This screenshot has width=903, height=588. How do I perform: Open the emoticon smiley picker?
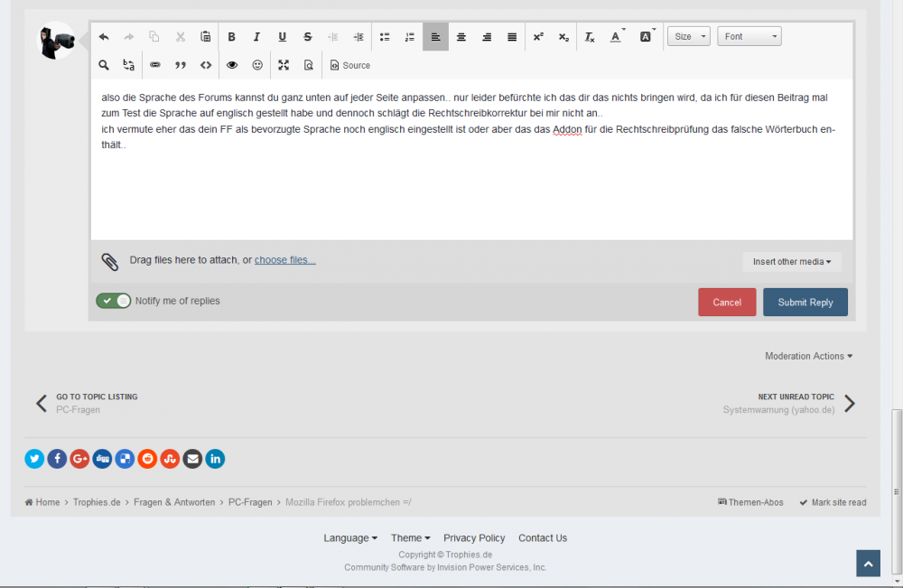click(x=257, y=65)
